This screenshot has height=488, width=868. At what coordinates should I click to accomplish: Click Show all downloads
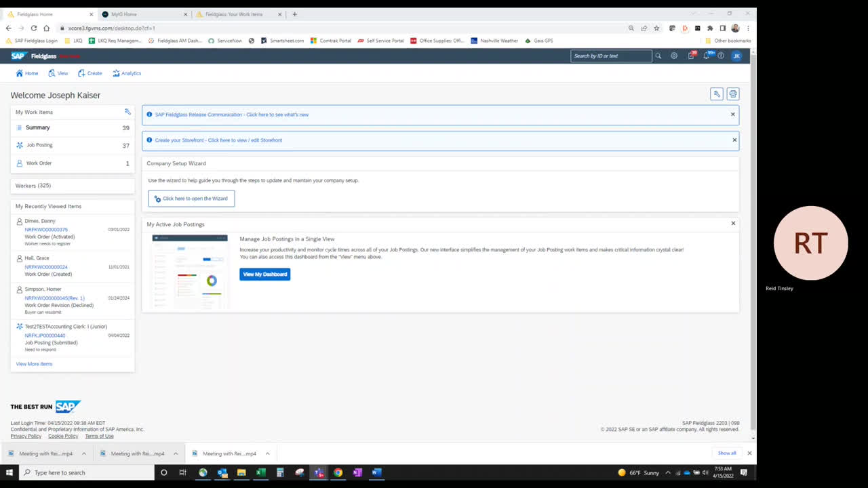[727, 453]
